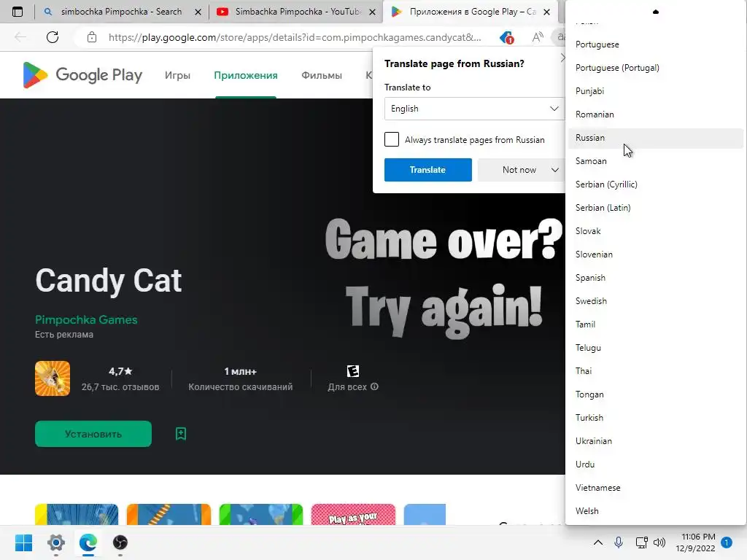This screenshot has width=747, height=560.
Task: Click the 26,7 тыс. отзывов rating
Action: coord(120,386)
